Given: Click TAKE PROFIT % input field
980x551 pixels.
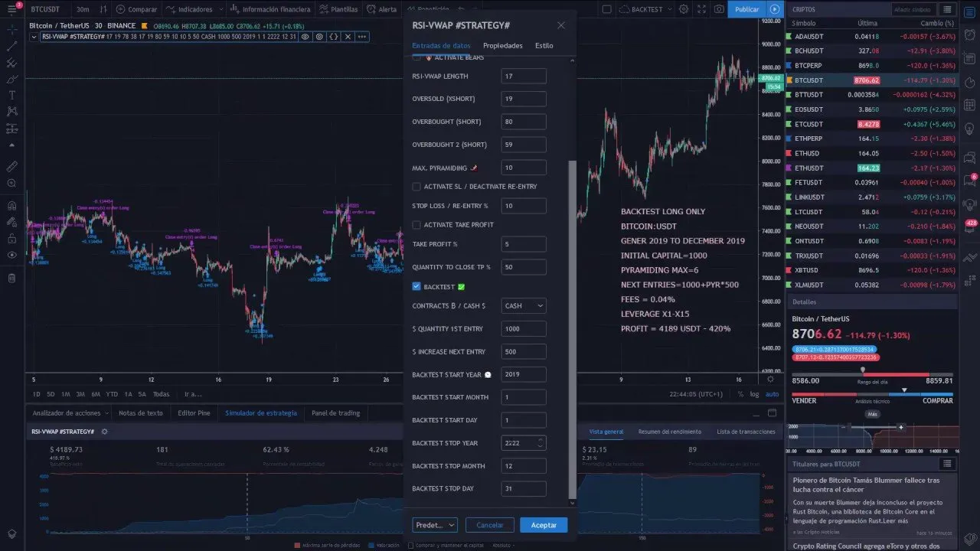Looking at the screenshot, I should click(524, 244).
